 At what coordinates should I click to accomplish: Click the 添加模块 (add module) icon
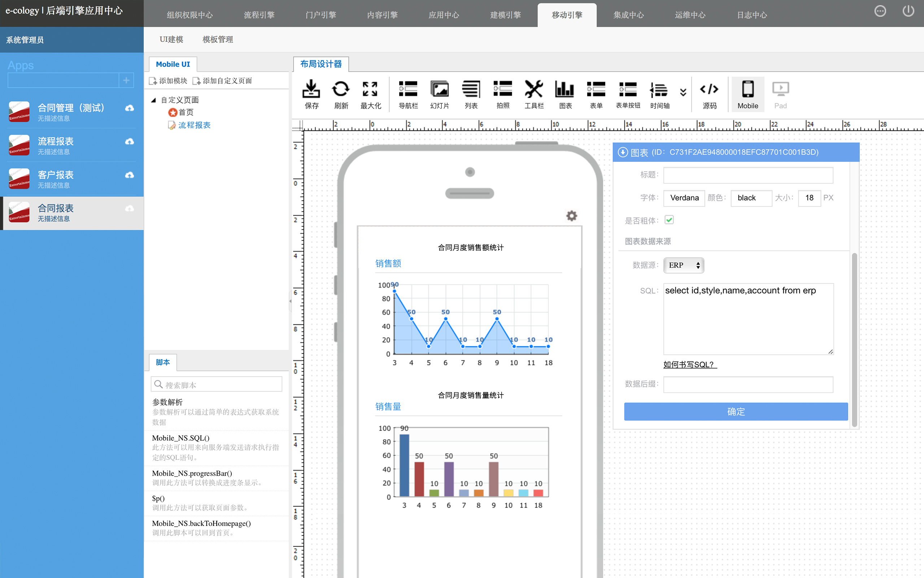point(153,81)
